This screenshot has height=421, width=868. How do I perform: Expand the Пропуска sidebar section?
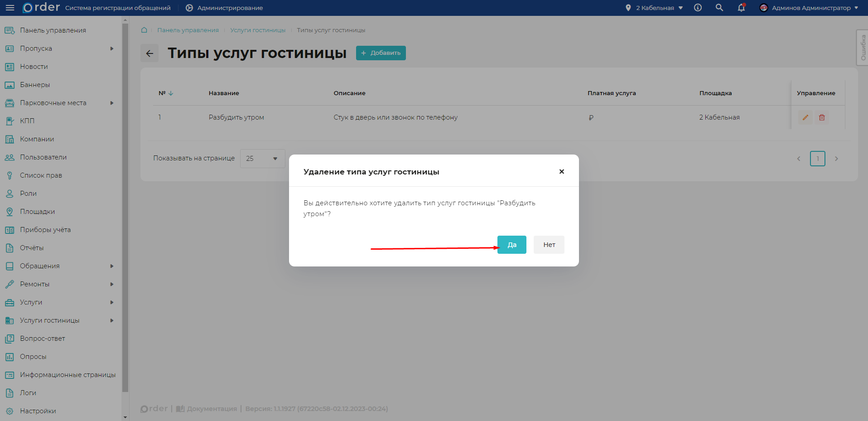coord(112,48)
